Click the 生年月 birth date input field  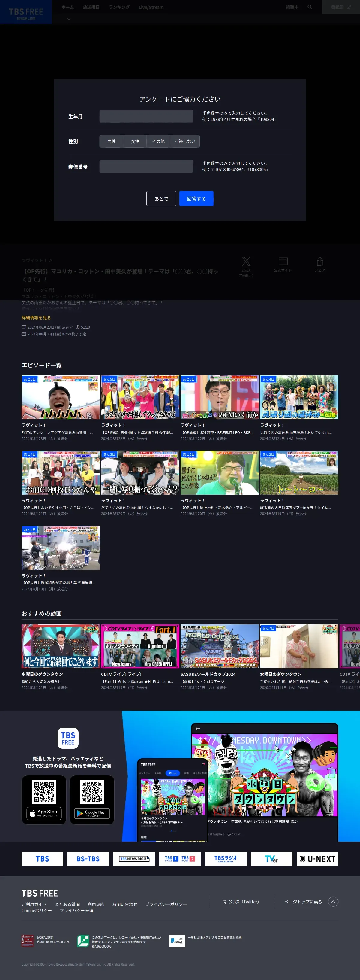146,116
